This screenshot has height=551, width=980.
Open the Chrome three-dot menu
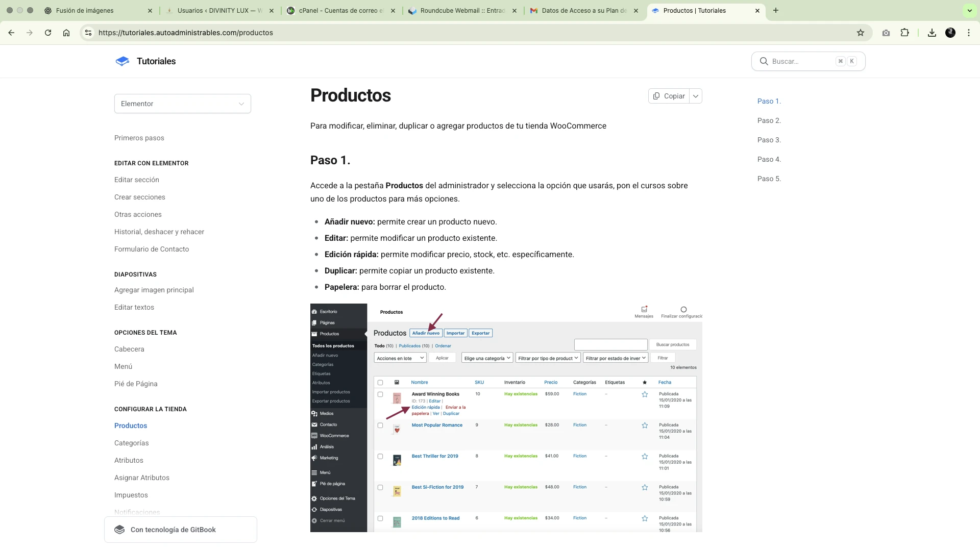tap(969, 33)
